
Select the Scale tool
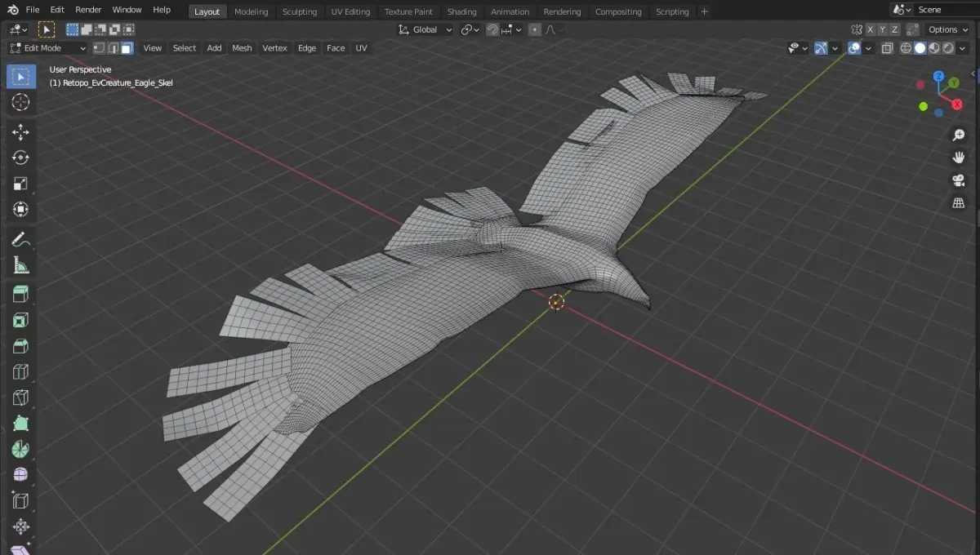pyautogui.click(x=21, y=184)
